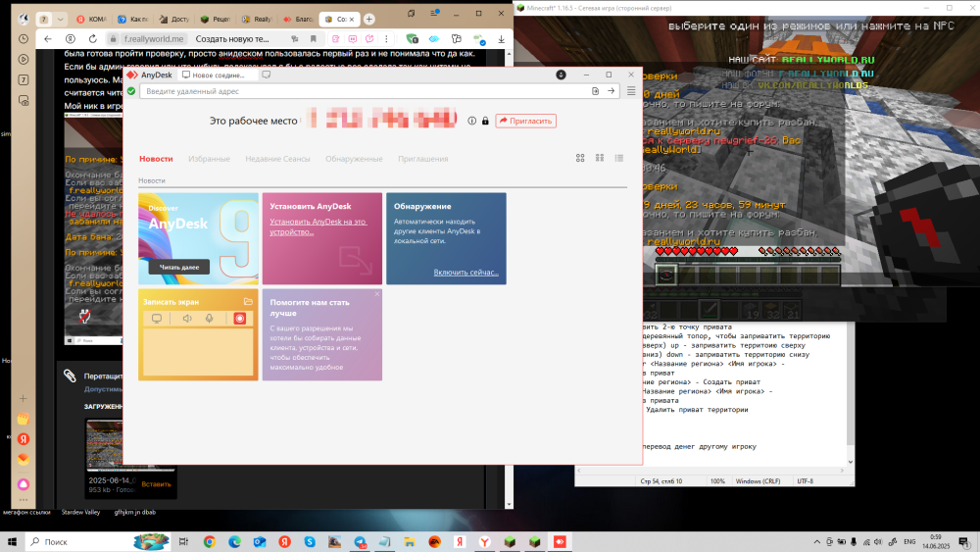
Task: Click the info icon next to workplace ID
Action: (472, 121)
